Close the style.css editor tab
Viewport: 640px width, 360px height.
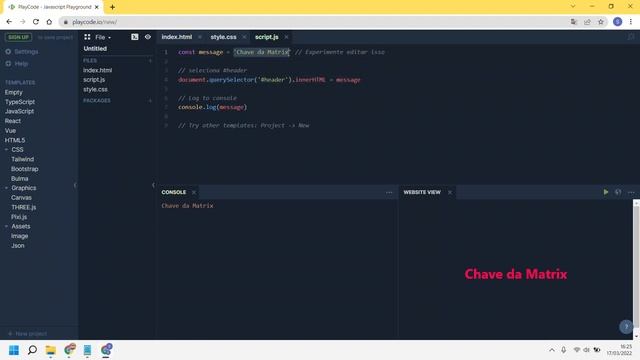[x=244, y=37]
